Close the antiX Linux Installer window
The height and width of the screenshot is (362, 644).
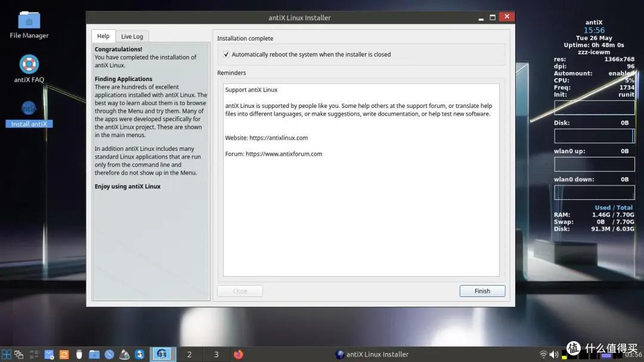[x=507, y=17]
